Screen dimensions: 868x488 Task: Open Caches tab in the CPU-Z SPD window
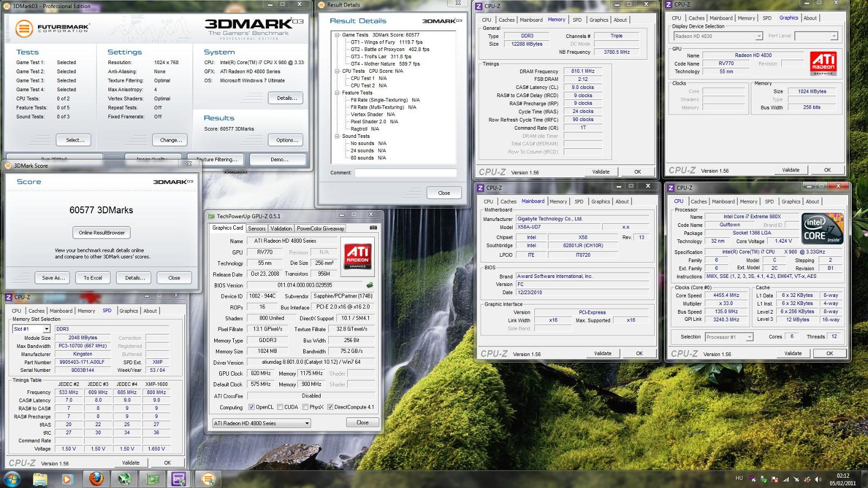coord(36,311)
